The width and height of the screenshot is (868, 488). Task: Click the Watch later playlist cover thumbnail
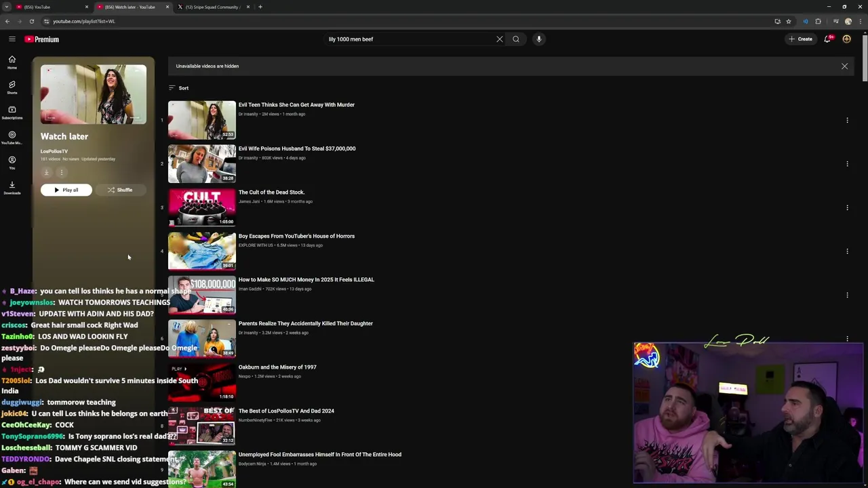pos(94,94)
